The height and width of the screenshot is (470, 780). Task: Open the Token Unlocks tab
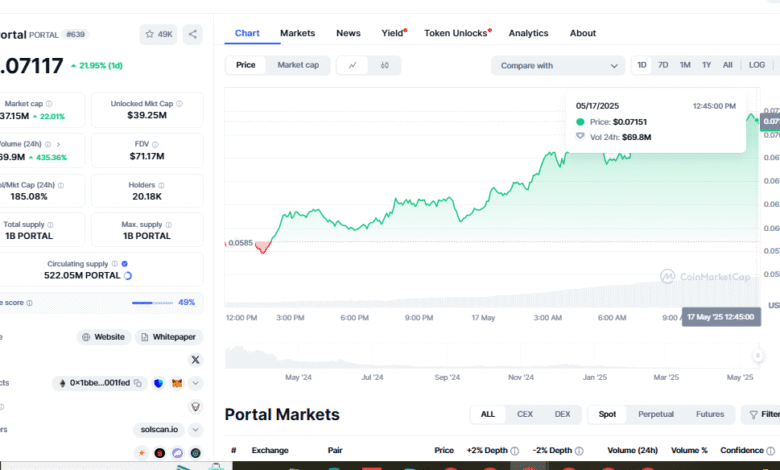click(457, 33)
